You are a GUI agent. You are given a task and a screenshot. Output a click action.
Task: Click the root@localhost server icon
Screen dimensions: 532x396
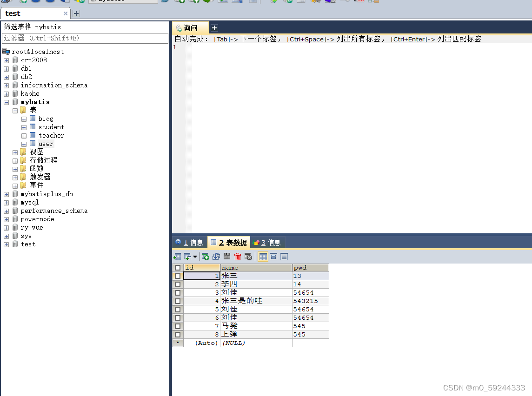(x=6, y=52)
